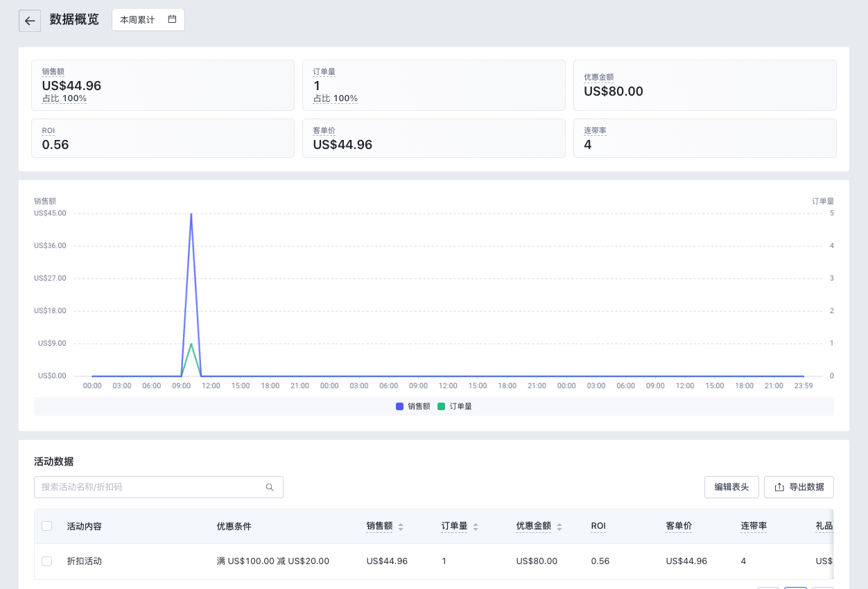
Task: Select the 订单量 summary card
Action: [x=434, y=85]
